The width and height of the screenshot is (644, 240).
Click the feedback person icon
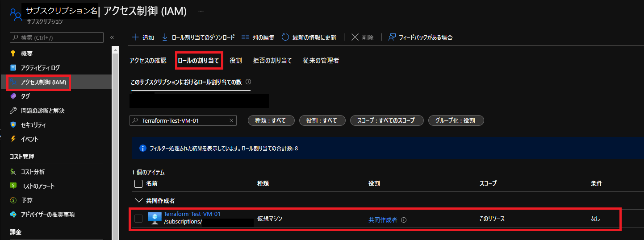pos(392,37)
